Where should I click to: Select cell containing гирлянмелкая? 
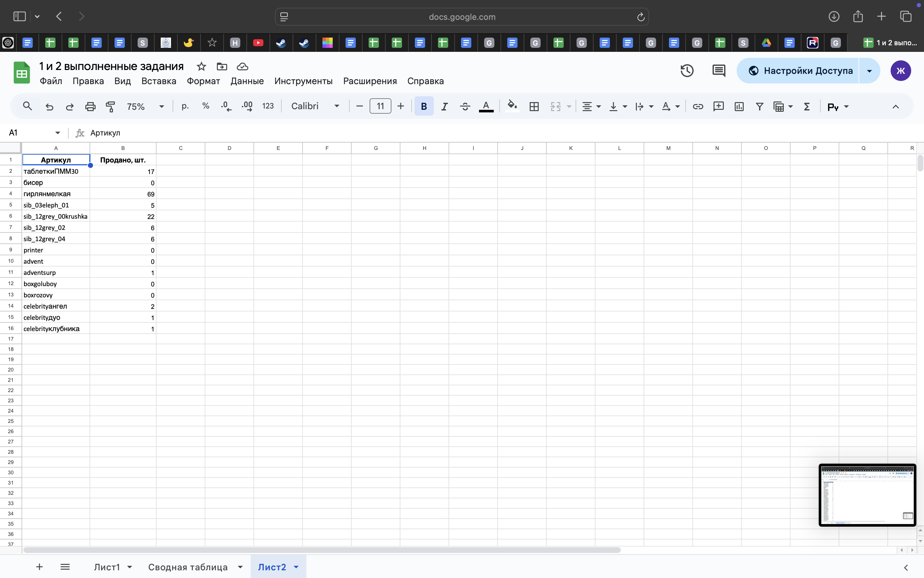coord(56,194)
